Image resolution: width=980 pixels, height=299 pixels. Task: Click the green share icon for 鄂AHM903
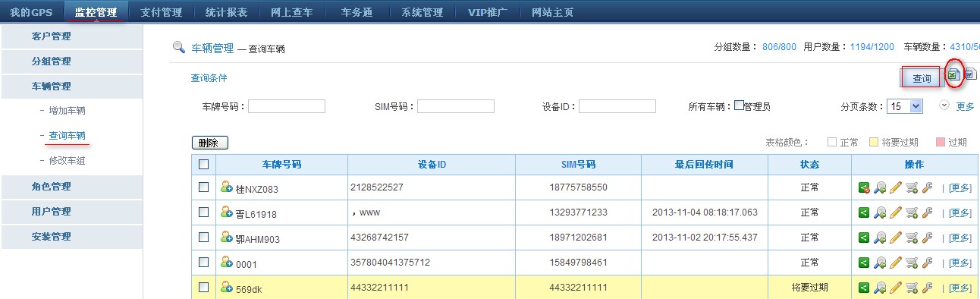[864, 238]
